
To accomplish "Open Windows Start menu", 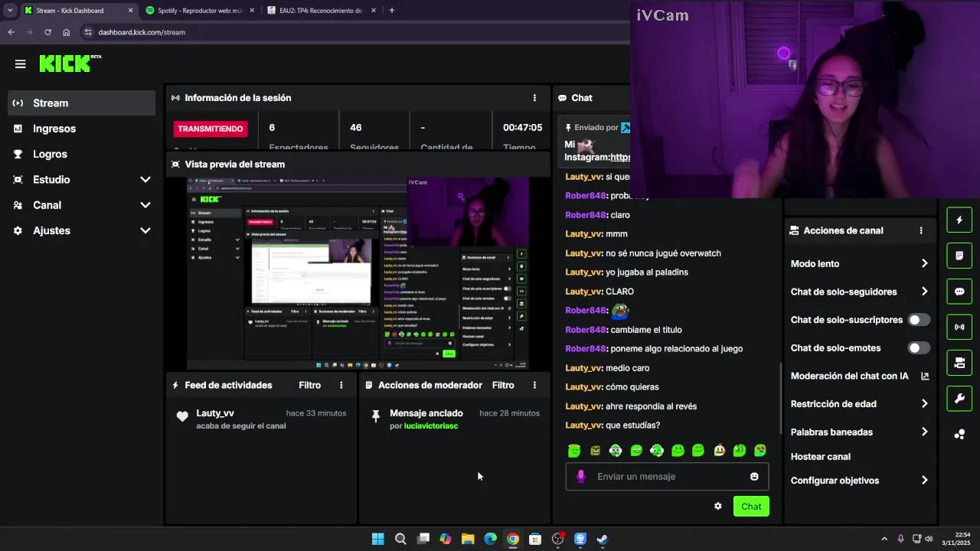I will click(x=377, y=539).
